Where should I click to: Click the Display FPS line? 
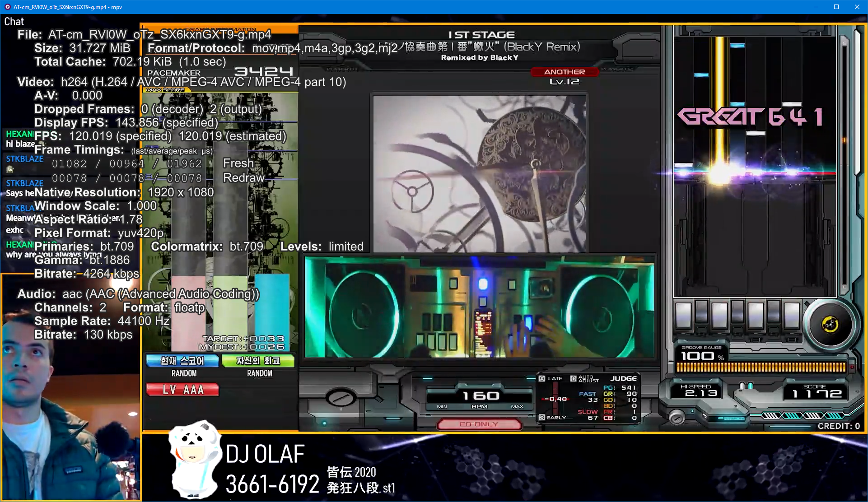[x=126, y=122]
